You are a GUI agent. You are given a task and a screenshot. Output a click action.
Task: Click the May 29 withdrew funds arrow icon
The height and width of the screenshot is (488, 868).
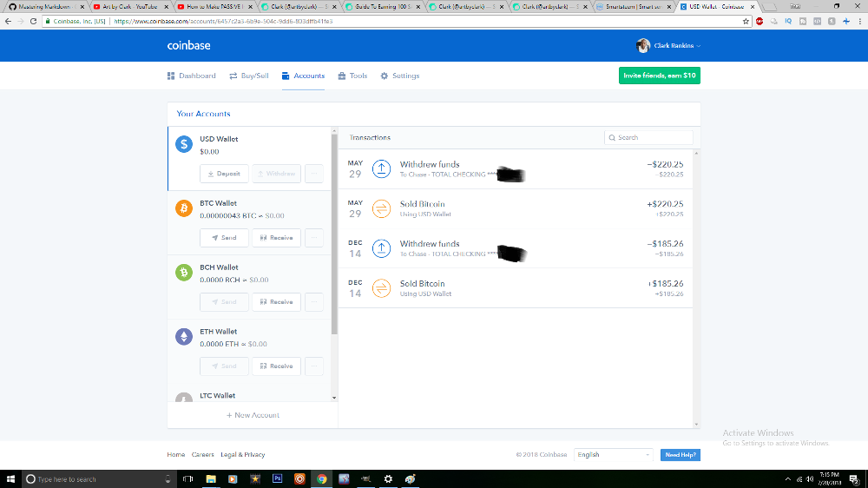click(381, 169)
